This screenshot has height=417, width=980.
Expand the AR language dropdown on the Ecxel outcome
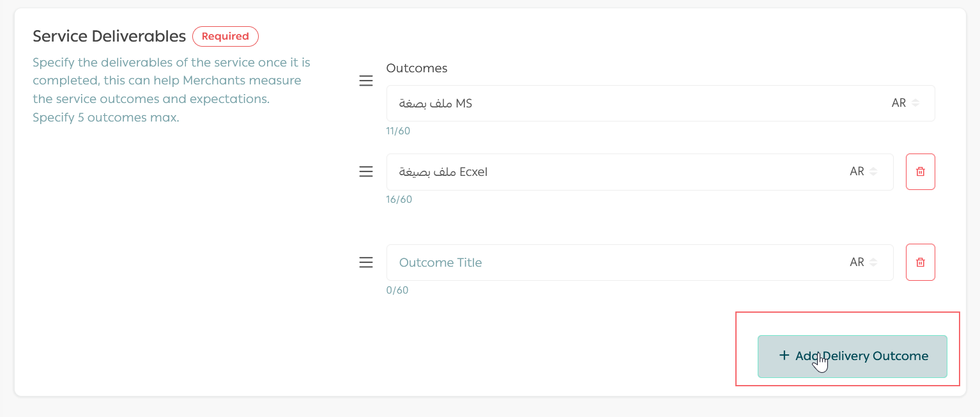[863, 172]
